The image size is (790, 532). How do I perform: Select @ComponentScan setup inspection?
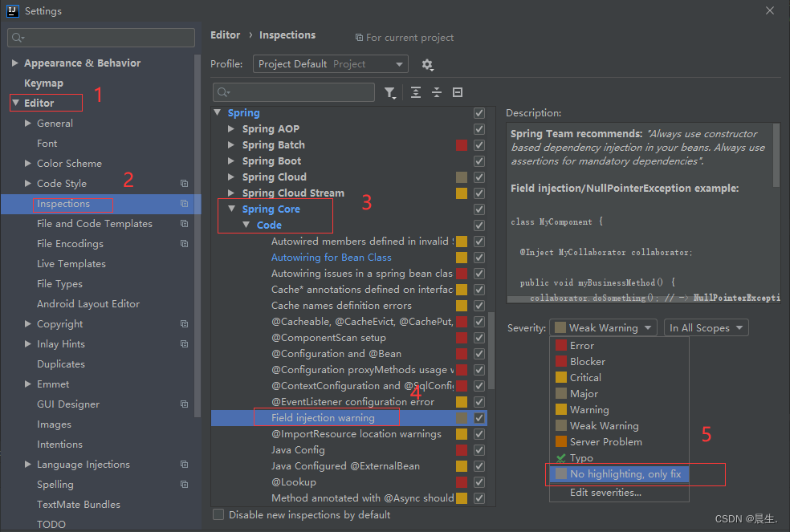329,338
